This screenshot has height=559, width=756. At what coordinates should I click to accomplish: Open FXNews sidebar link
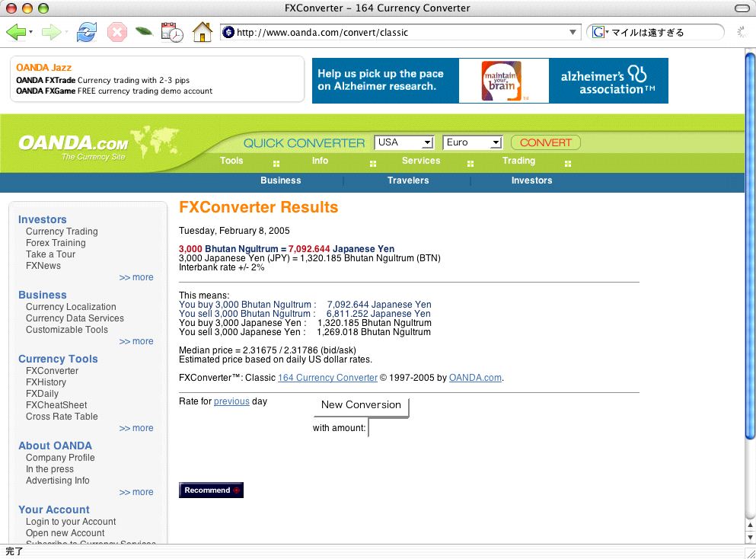pos(43,266)
